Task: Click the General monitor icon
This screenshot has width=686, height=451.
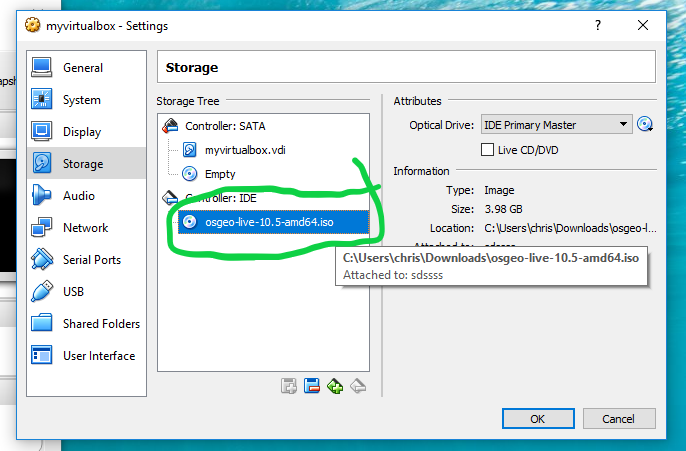Action: 42,67
